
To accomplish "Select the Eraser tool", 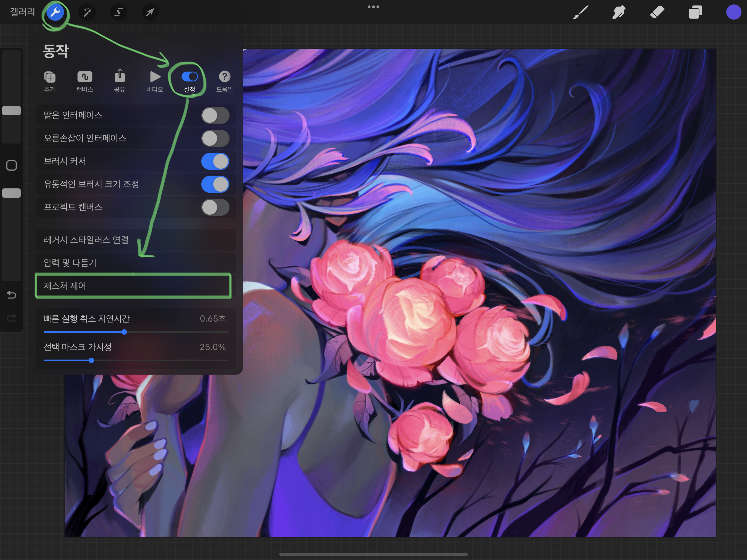I will coord(657,13).
